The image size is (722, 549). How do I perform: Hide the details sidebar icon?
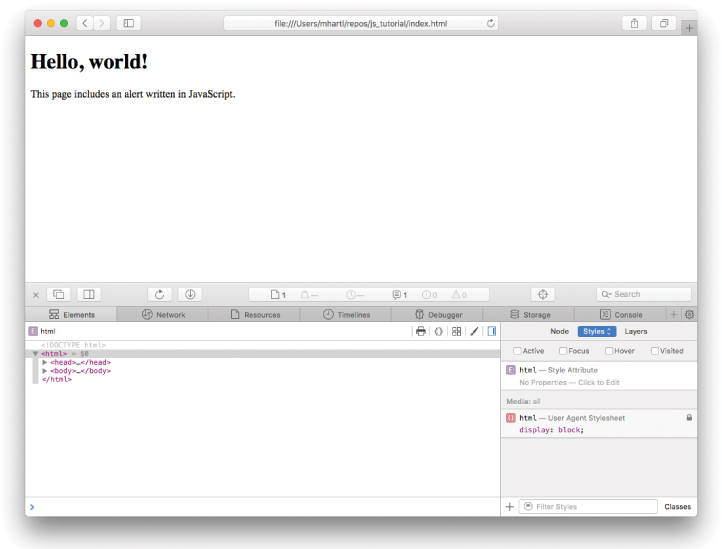(491, 331)
